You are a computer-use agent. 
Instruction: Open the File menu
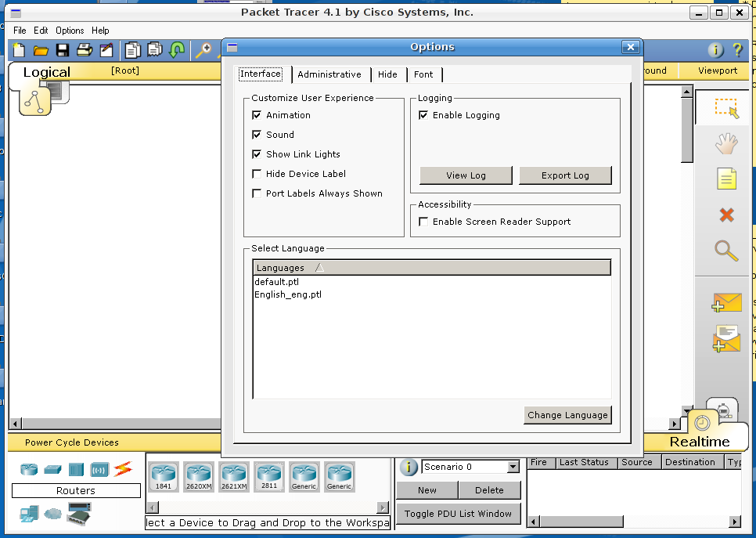point(20,31)
